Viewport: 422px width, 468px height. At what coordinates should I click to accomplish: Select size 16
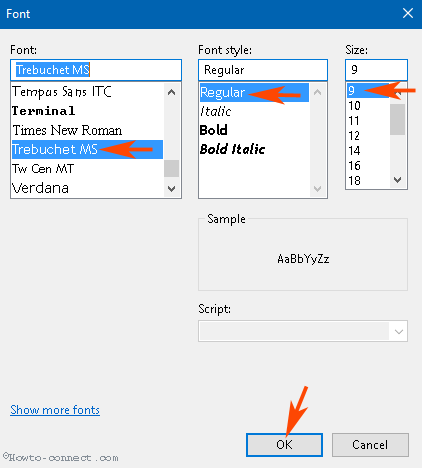(368, 166)
